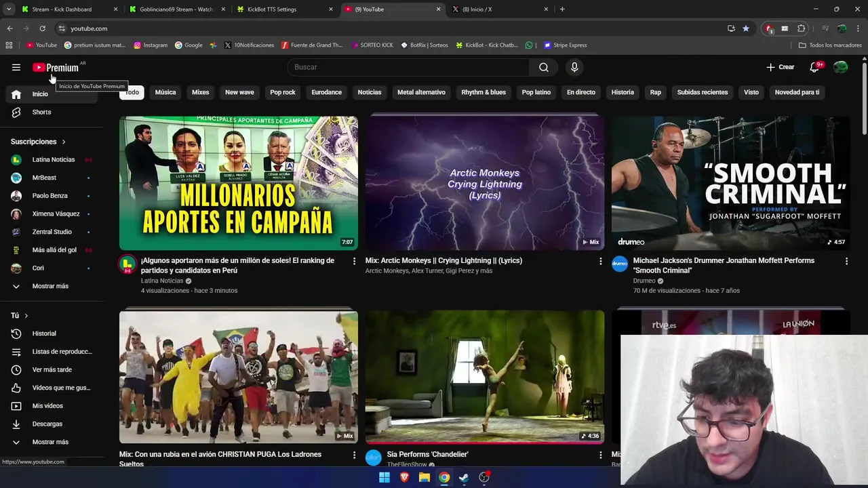Click the Buscar search field

(408, 67)
